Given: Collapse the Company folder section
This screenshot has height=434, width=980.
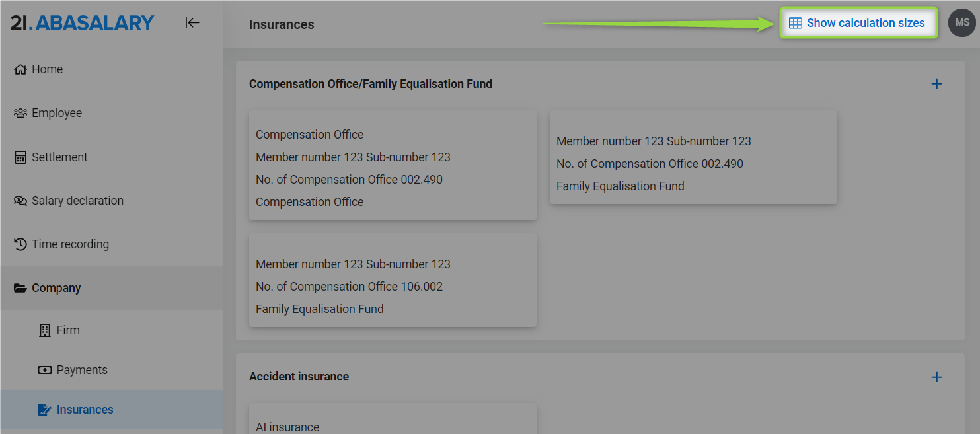Looking at the screenshot, I should point(56,288).
